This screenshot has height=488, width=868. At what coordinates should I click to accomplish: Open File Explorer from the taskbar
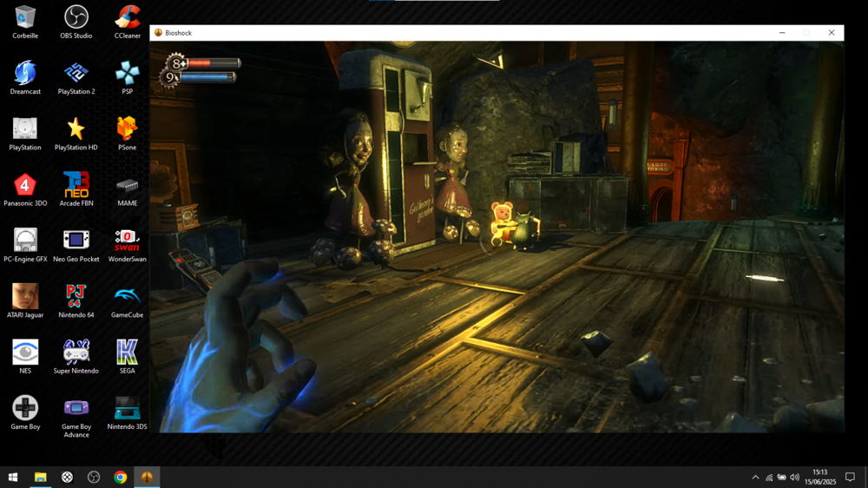click(40, 478)
